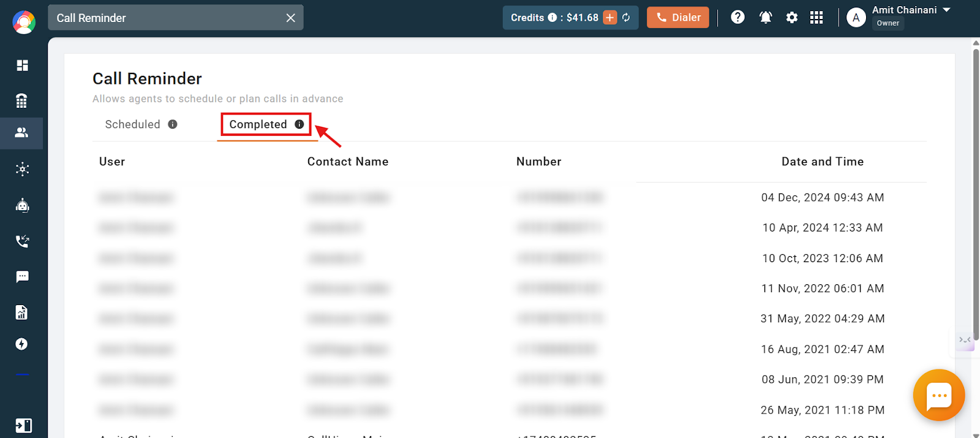Select the 11 Nov, 2022 06:01 AM entry
Screen dimensions: 980x438
tap(823, 289)
